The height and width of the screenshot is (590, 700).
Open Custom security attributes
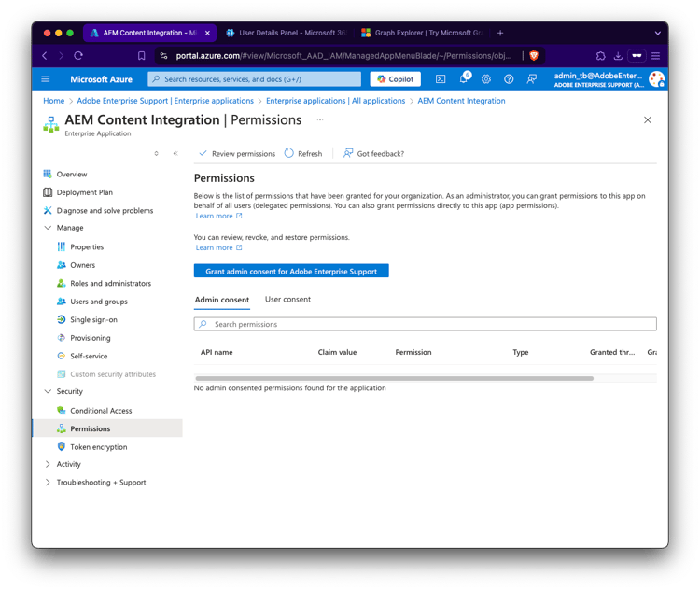click(x=113, y=374)
